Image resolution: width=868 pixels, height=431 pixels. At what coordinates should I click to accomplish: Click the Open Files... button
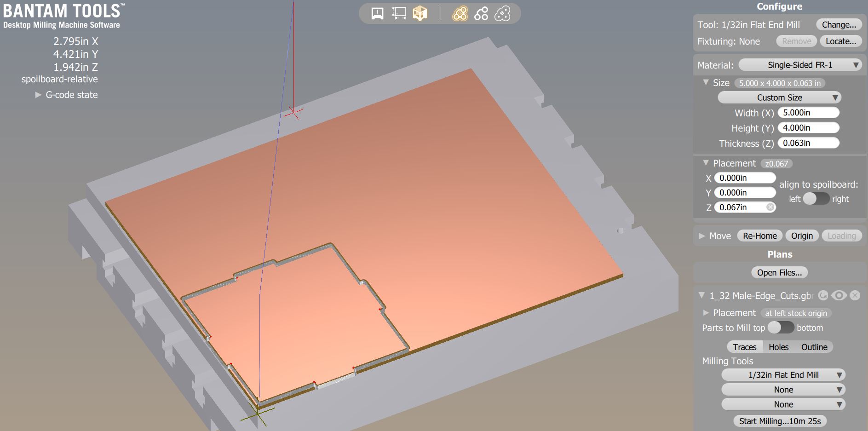(x=779, y=272)
